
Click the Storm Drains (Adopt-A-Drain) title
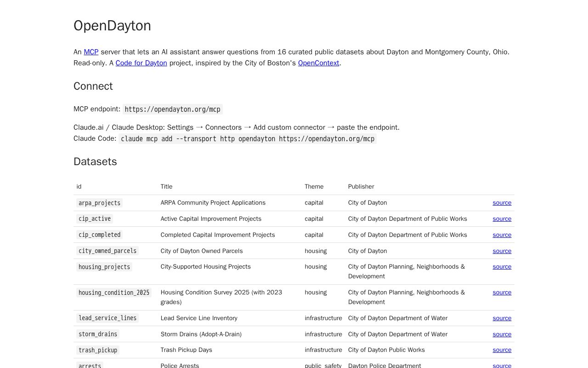(x=201, y=334)
